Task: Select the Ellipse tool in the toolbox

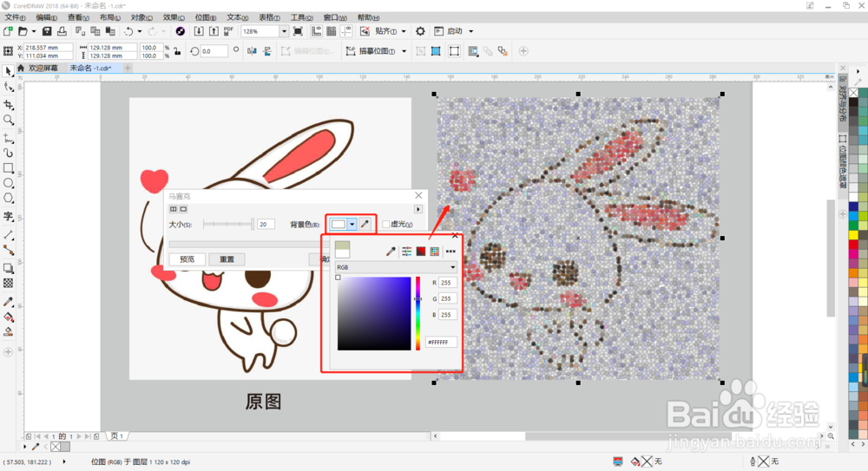Action: (9, 183)
